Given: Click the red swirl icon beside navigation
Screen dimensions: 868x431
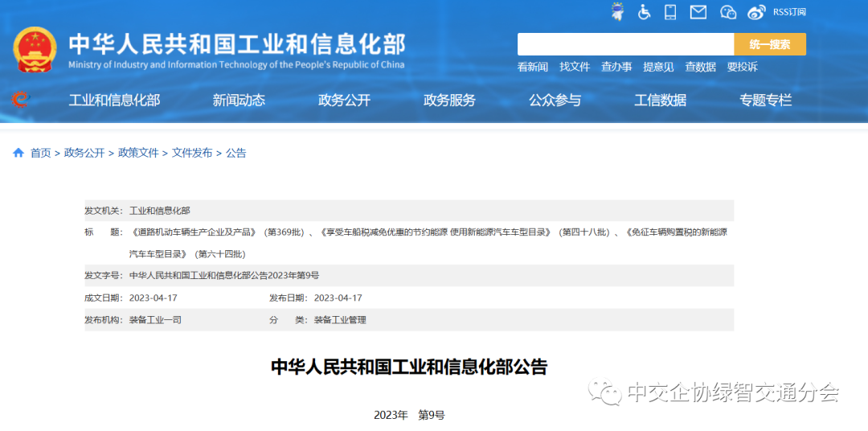Looking at the screenshot, I should (x=20, y=100).
